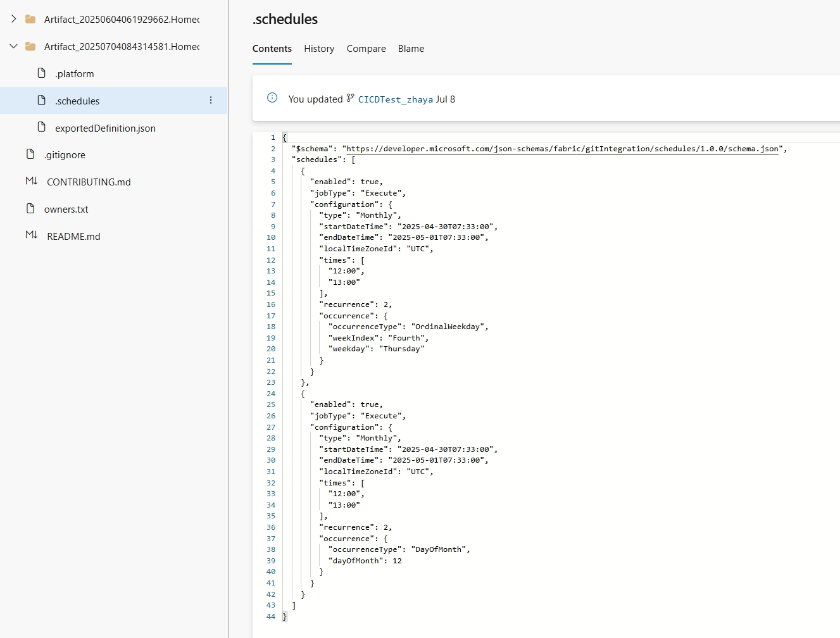The height and width of the screenshot is (638, 840).
Task: Open more actions menu for .schedules
Action: [x=211, y=100]
